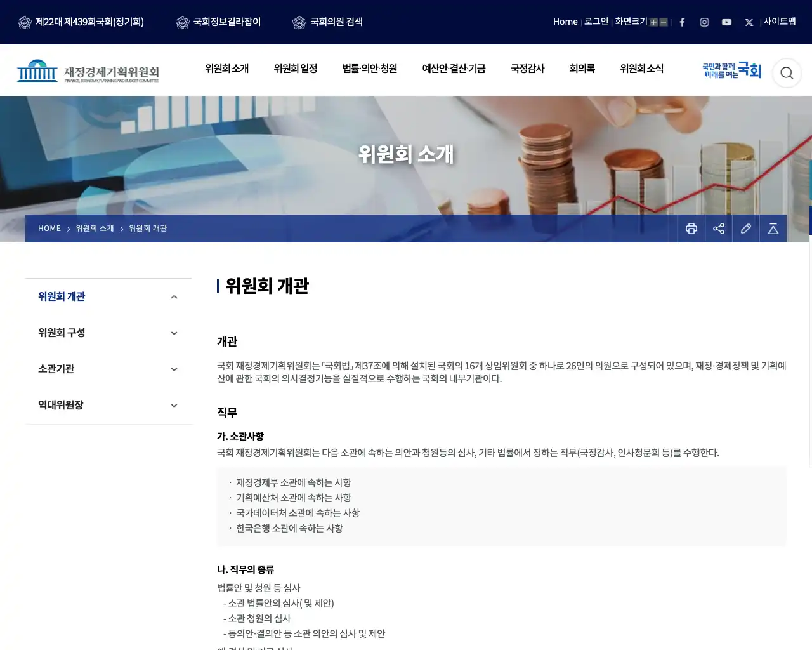Open the 국회의원 검색 link
This screenshot has width=812, height=650.
click(327, 22)
